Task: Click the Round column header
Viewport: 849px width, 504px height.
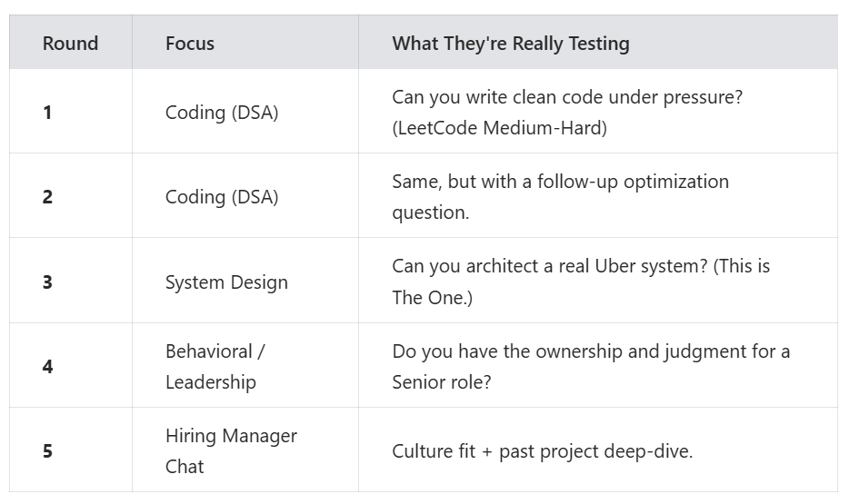Action: coord(70,43)
